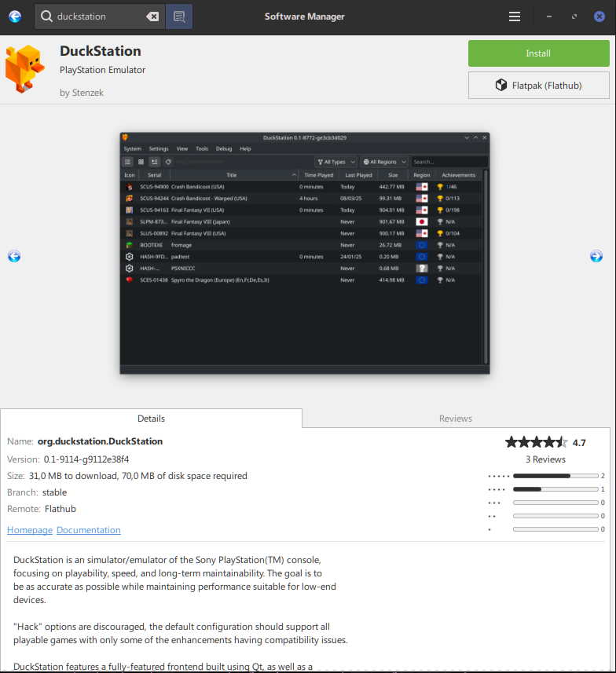Screen dimensions: 616x673
Task: Show next screenshot
Action: point(596,256)
